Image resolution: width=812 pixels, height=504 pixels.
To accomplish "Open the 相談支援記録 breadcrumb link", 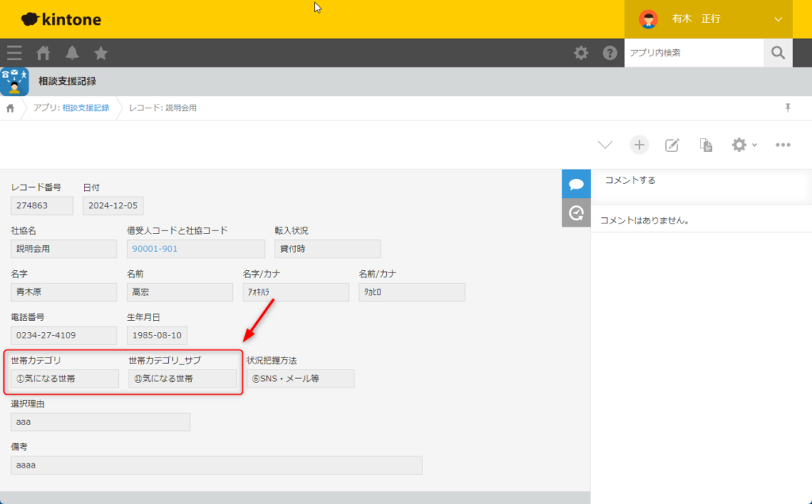I will [x=86, y=108].
